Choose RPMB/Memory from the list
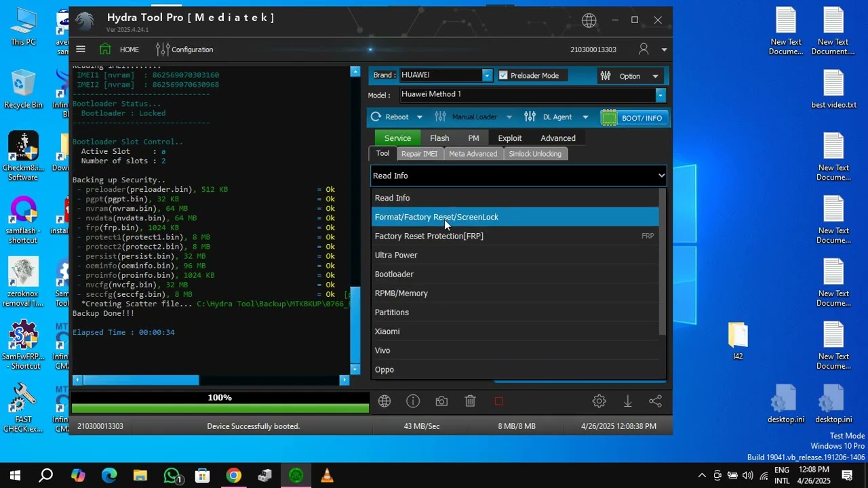Viewport: 868px width, 488px height. pos(515,293)
